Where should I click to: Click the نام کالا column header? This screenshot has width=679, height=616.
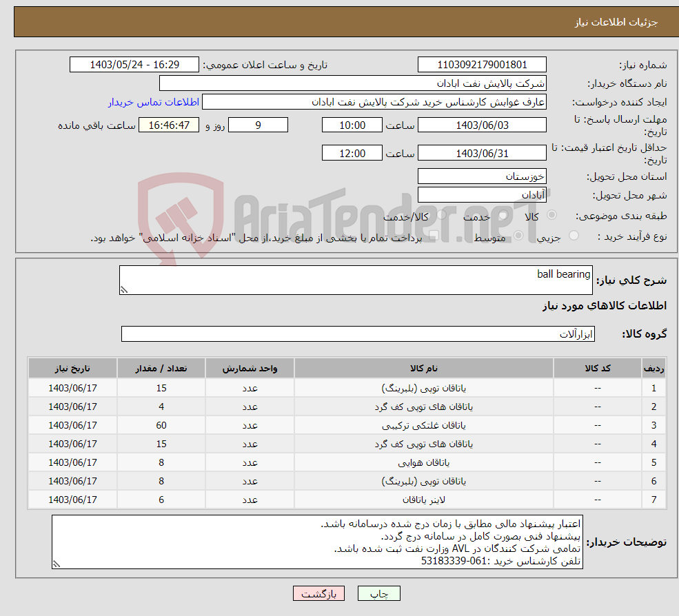coord(423,368)
